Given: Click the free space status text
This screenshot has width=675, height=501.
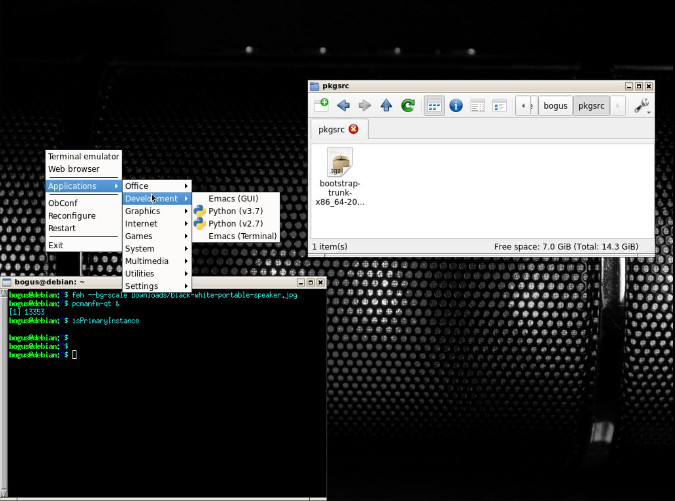Looking at the screenshot, I should tap(566, 247).
